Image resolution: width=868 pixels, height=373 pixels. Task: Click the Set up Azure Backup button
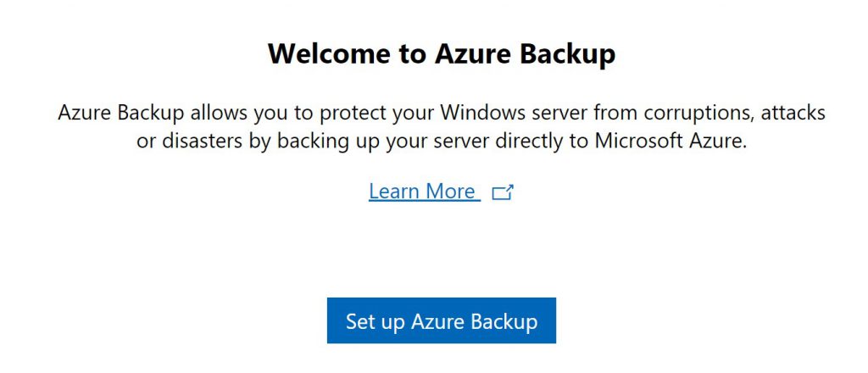coord(441,320)
